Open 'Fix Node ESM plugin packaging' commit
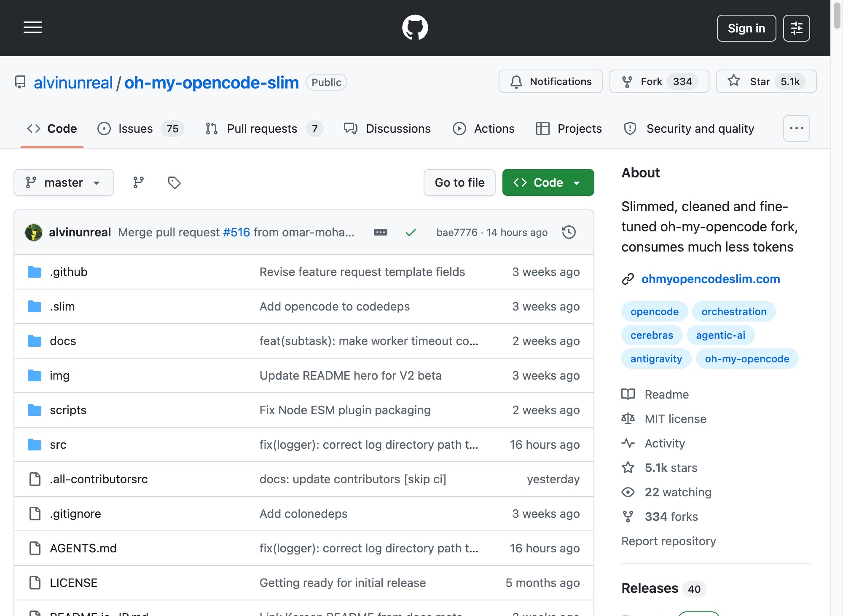The height and width of the screenshot is (616, 843). click(x=345, y=410)
